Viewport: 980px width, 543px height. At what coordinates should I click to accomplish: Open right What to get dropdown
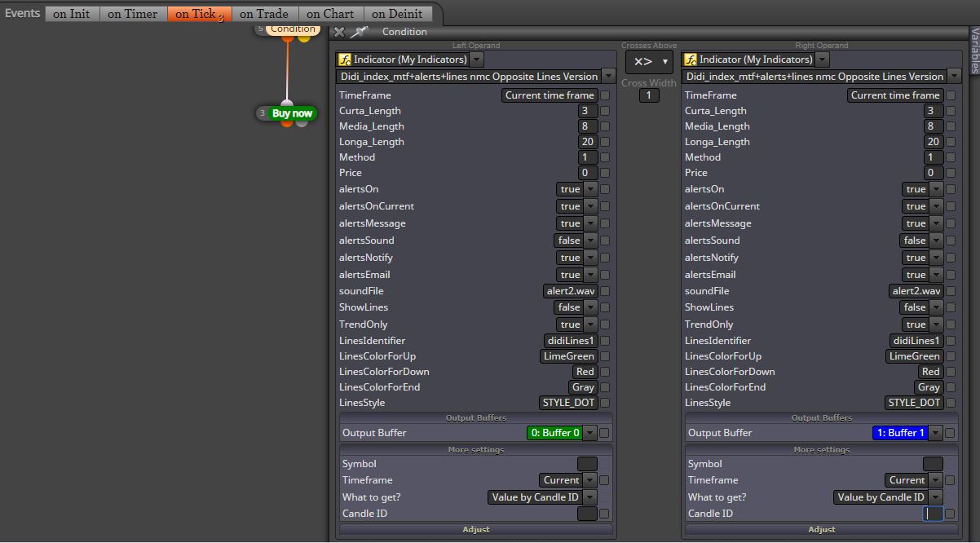[889, 497]
